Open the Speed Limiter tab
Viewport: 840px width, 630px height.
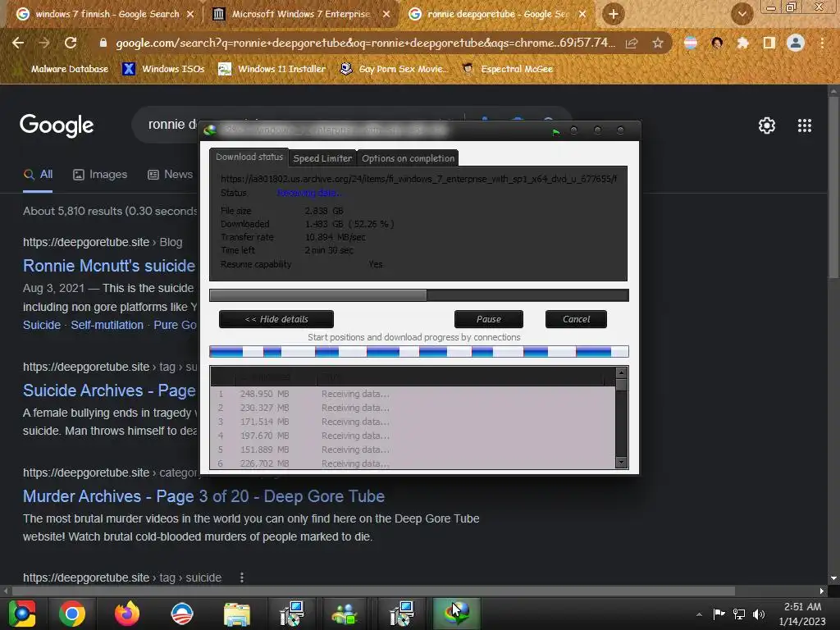(322, 158)
